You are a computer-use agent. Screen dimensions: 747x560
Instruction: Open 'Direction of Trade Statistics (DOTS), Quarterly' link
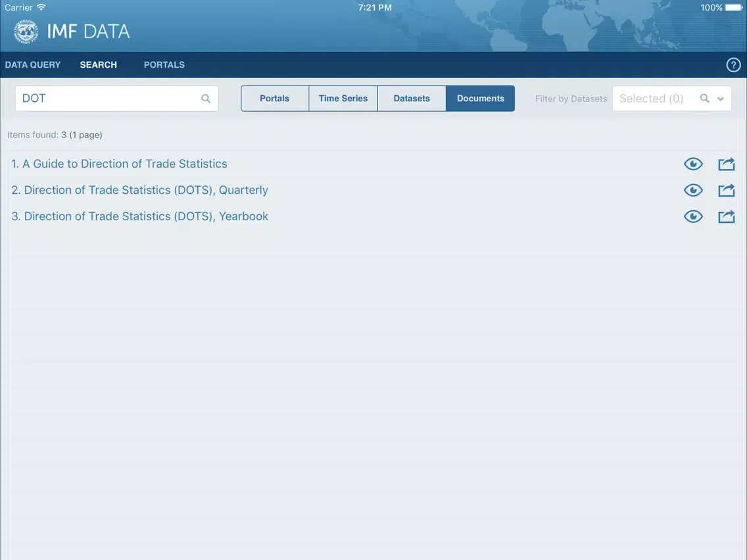pyautogui.click(x=139, y=190)
